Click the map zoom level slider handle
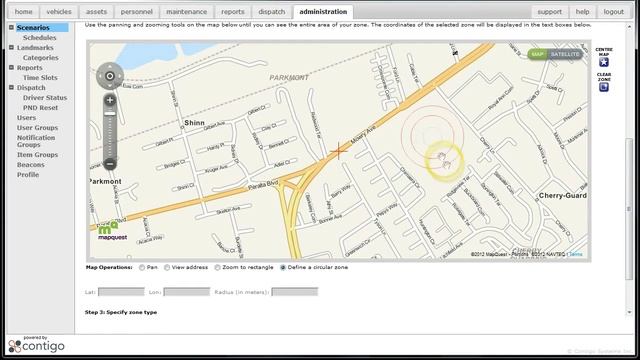Viewport: 640px width, 360px height. 109,113
